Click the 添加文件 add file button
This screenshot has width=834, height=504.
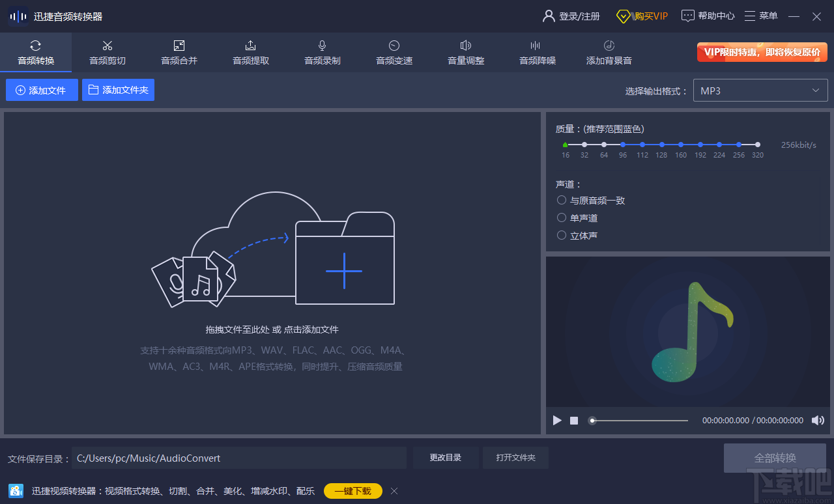pyautogui.click(x=41, y=90)
